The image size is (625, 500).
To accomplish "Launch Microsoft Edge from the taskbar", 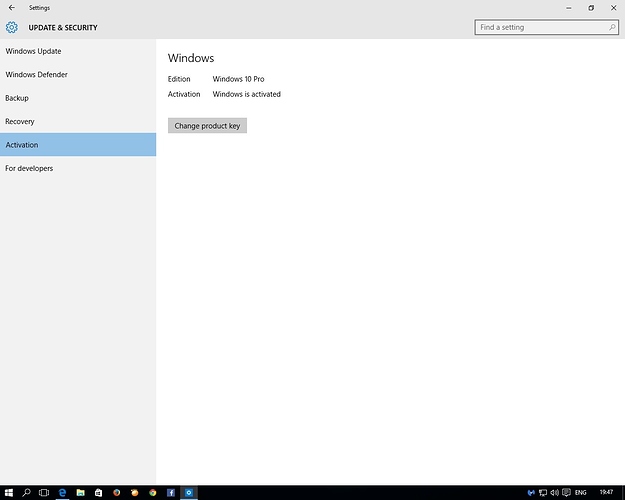I will [x=63, y=493].
